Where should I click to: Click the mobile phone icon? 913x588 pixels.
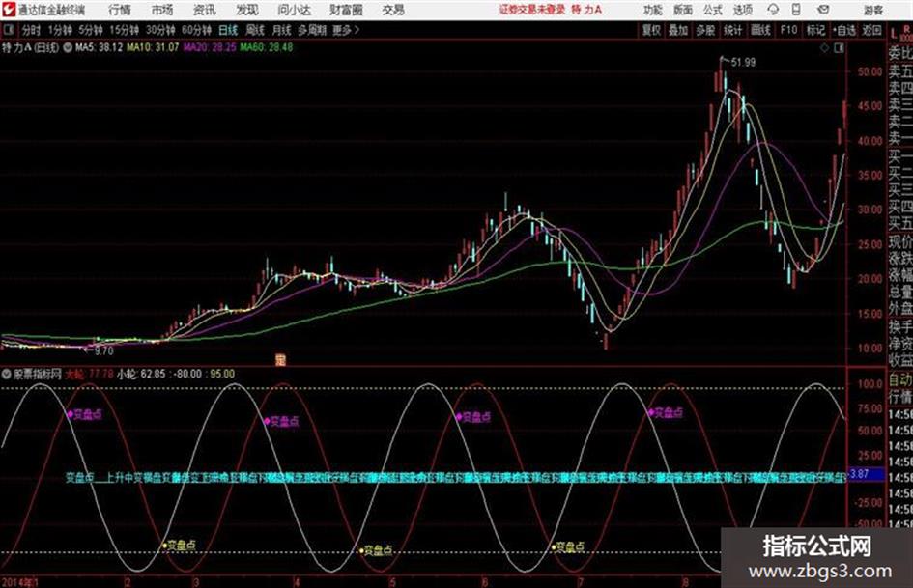click(796, 10)
